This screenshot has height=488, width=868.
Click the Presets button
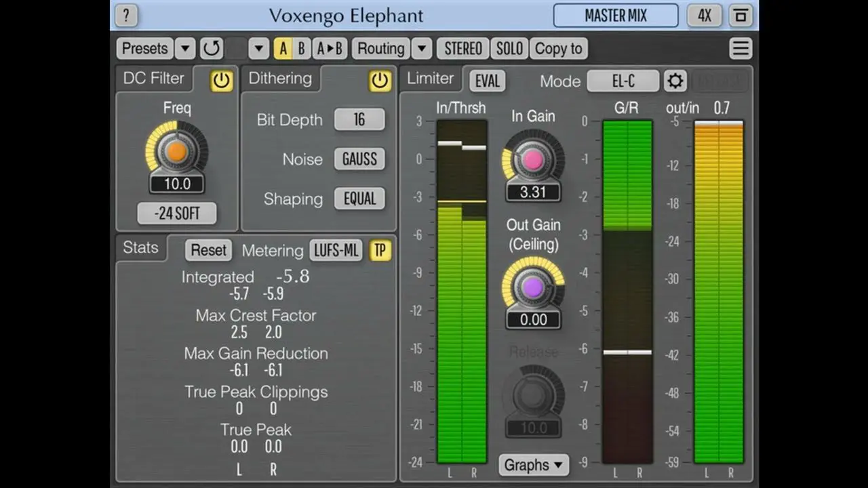point(144,48)
